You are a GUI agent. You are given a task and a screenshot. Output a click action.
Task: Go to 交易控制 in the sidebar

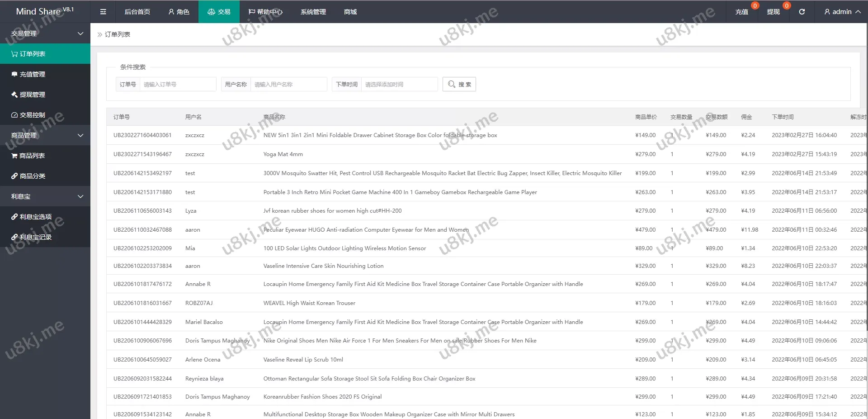[32, 115]
